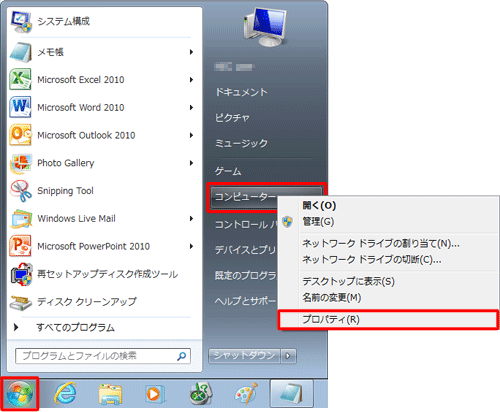Open 再セットアップディスク作成ツール icon

point(21,274)
